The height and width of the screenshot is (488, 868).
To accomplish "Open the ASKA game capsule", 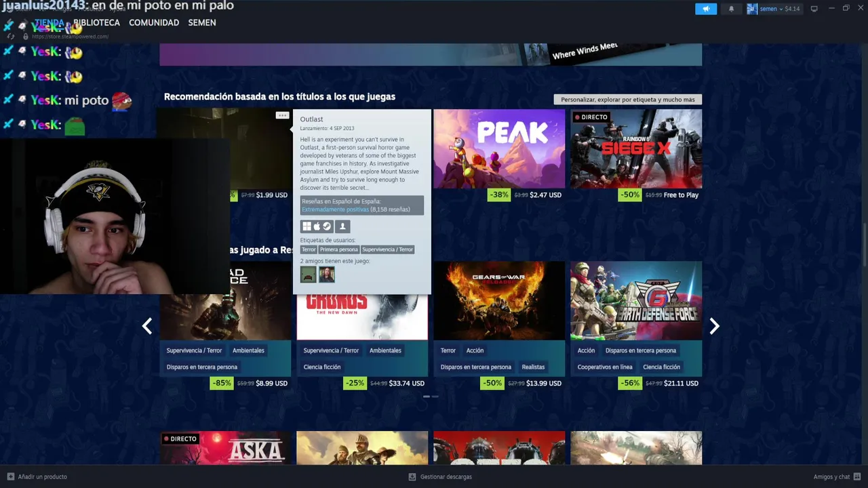I will click(x=225, y=448).
